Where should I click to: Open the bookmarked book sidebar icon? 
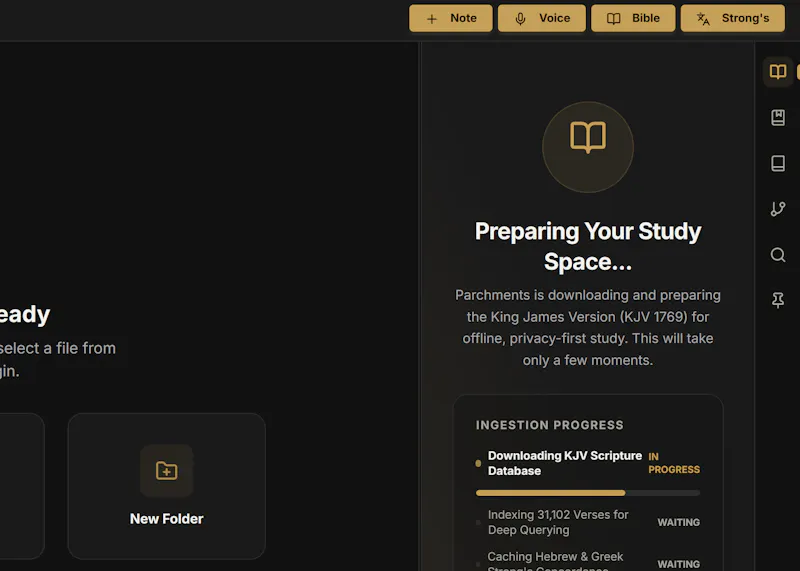778,118
